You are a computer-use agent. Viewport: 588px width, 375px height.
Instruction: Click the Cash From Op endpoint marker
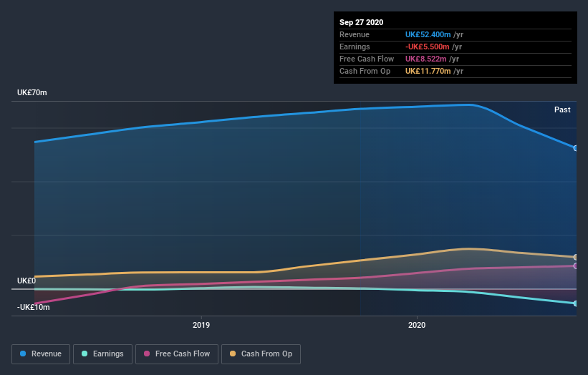click(x=576, y=258)
